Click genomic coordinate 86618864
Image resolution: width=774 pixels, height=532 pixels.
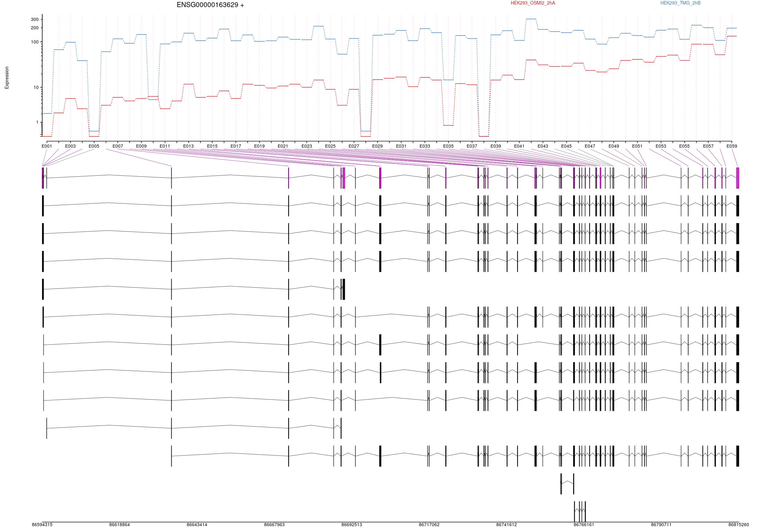[x=120, y=525]
